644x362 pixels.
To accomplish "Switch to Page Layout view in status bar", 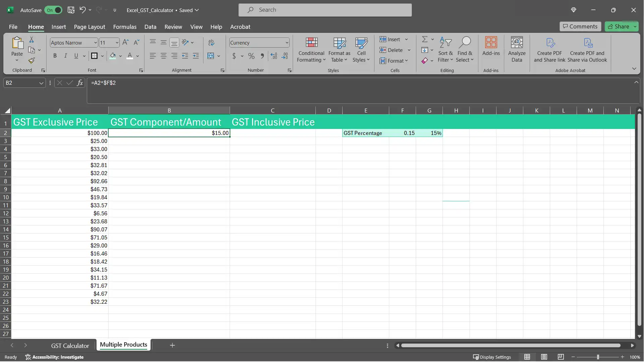I will pyautogui.click(x=544, y=357).
